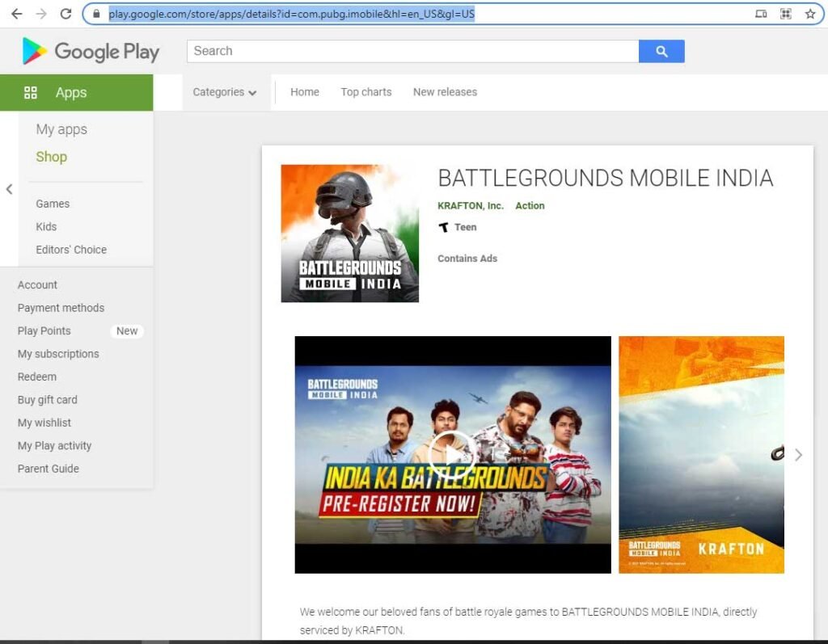Click the Battlegrounds Mobile India app icon
The width and height of the screenshot is (828, 644).
point(349,234)
